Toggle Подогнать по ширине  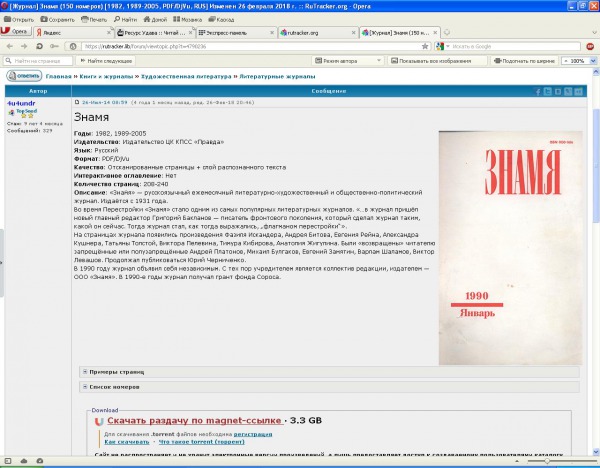click(524, 61)
